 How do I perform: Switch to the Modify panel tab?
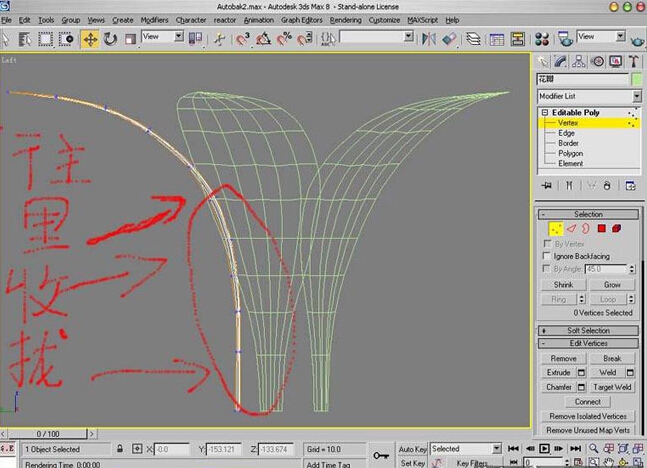click(x=561, y=62)
